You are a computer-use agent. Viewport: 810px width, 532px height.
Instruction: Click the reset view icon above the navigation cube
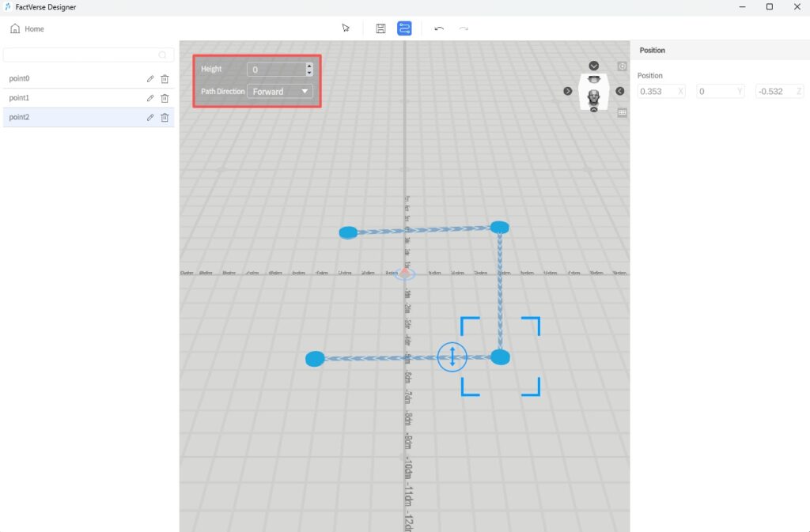[x=622, y=66]
